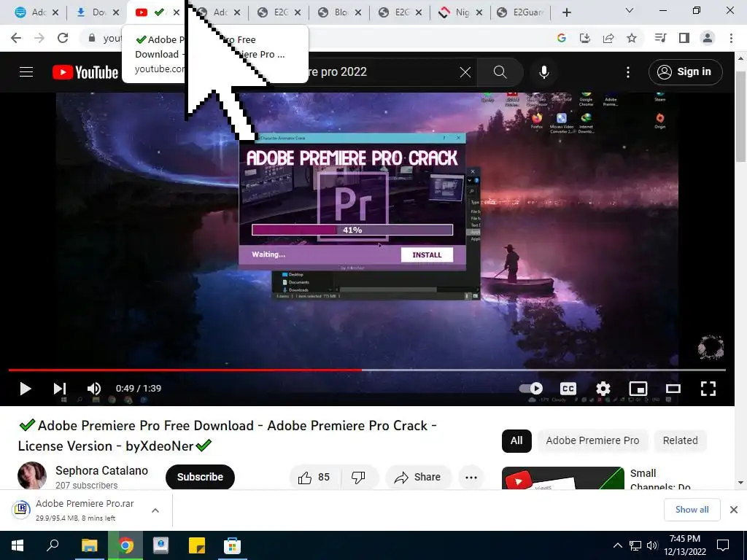This screenshot has height=560, width=747.
Task: Click Google icon in address bar
Action: 561,38
